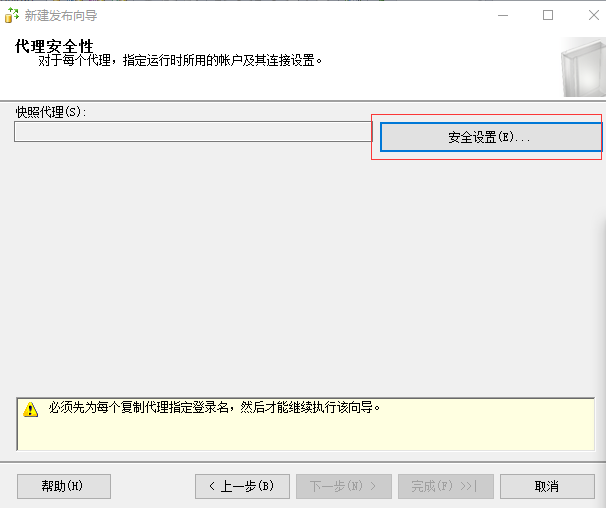Close the 新建发布向导 window
This screenshot has height=508, width=606.
(x=594, y=15)
